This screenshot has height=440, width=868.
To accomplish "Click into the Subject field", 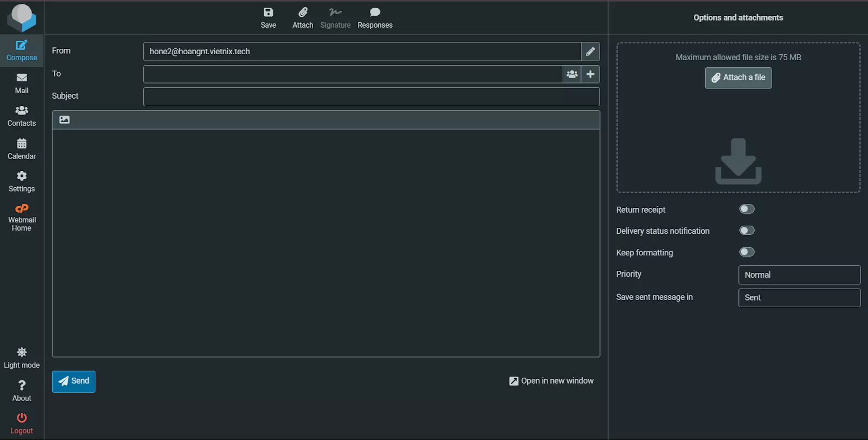I will click(371, 97).
